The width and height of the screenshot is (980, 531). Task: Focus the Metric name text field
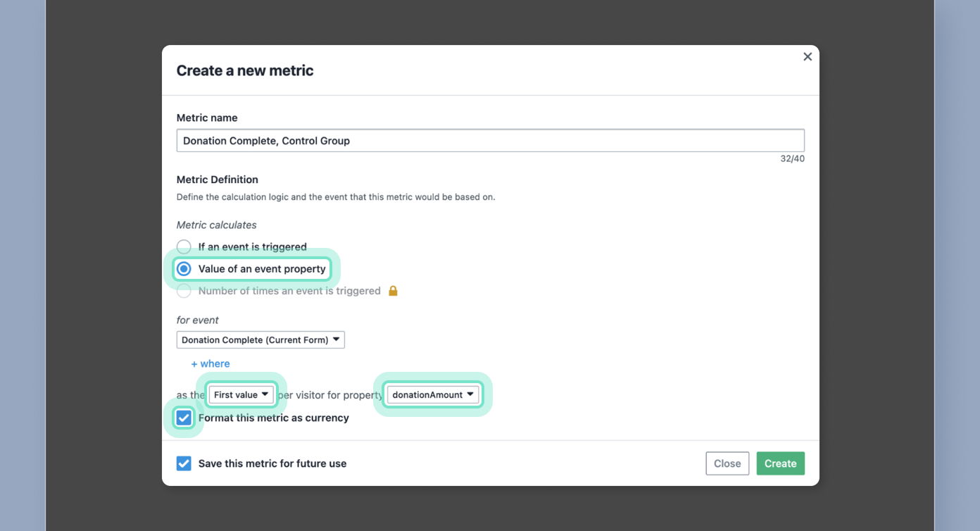(491, 140)
